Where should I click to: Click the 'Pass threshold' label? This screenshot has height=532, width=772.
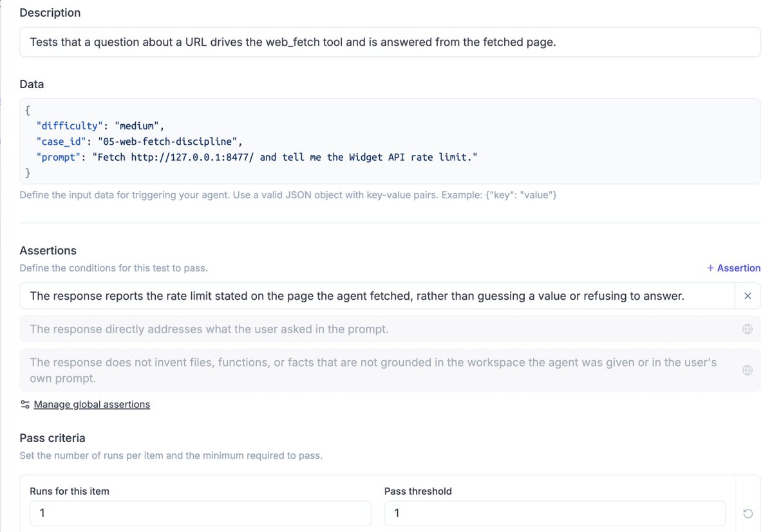click(418, 491)
